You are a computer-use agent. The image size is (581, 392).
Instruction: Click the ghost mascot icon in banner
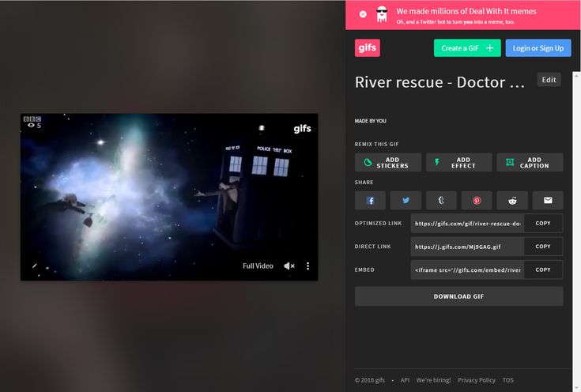pyautogui.click(x=381, y=14)
